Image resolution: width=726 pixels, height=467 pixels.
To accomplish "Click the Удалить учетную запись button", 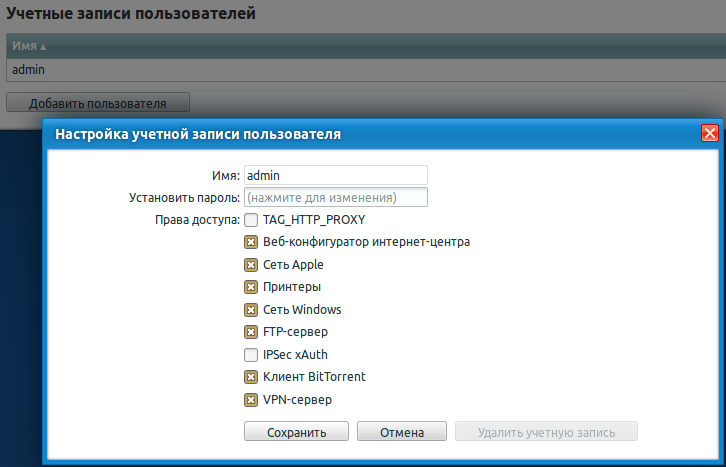I will tap(546, 432).
